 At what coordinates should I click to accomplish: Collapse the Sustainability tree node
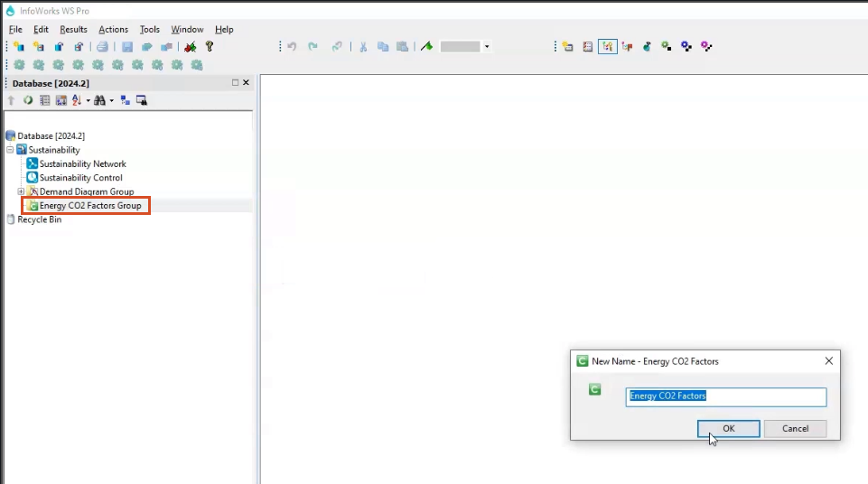(10, 150)
